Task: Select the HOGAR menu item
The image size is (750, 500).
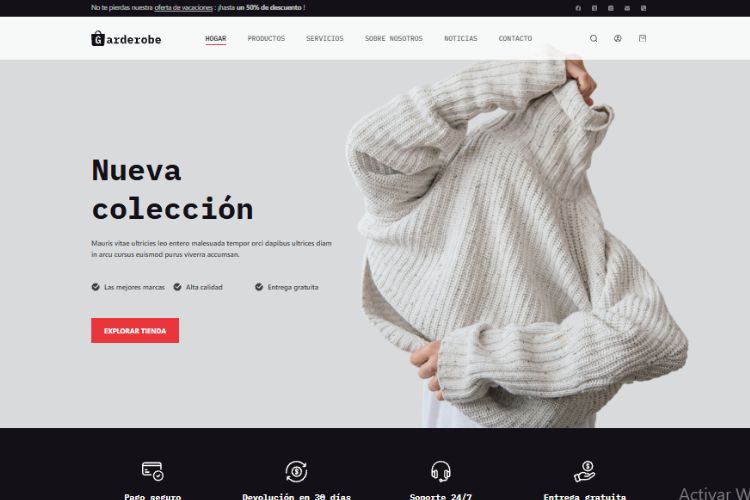Action: point(216,38)
